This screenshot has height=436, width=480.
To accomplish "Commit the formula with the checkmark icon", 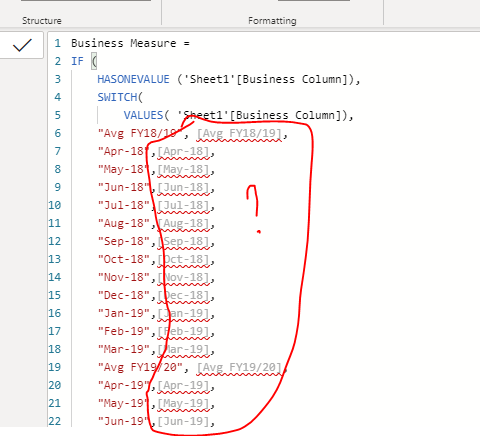I will point(22,45).
